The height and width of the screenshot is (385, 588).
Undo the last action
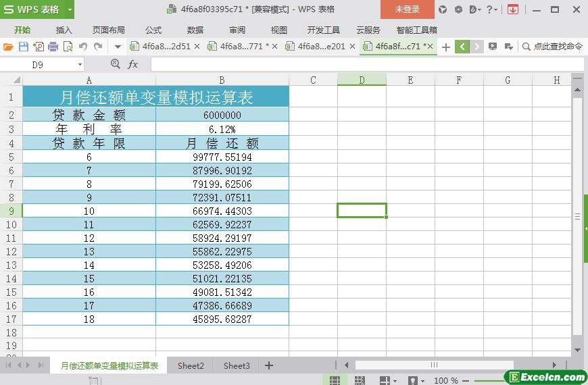(83, 47)
